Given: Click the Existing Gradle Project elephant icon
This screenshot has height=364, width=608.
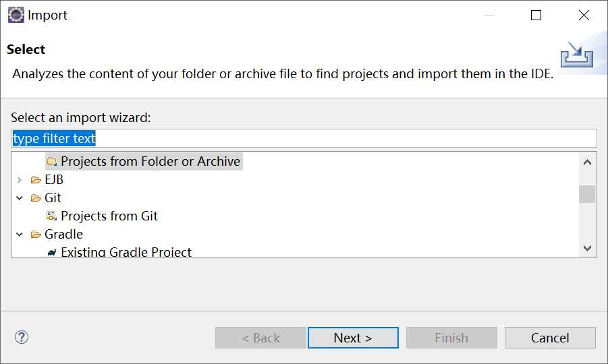Looking at the screenshot, I should 51,253.
